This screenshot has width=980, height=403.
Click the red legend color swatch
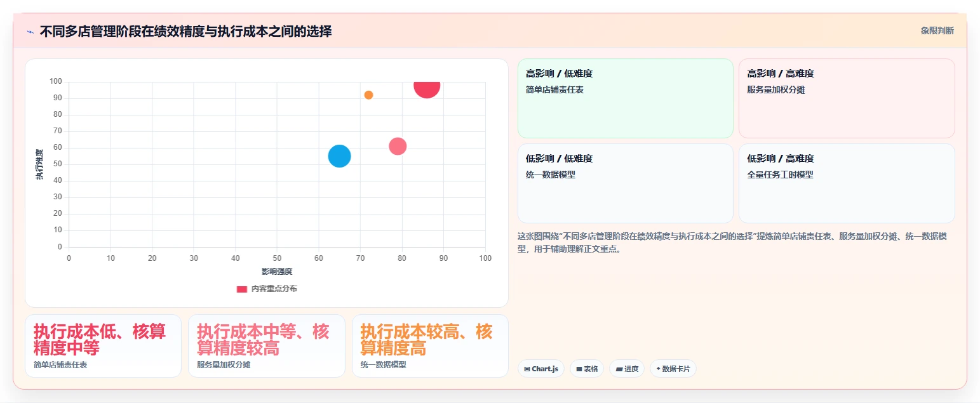coord(242,289)
